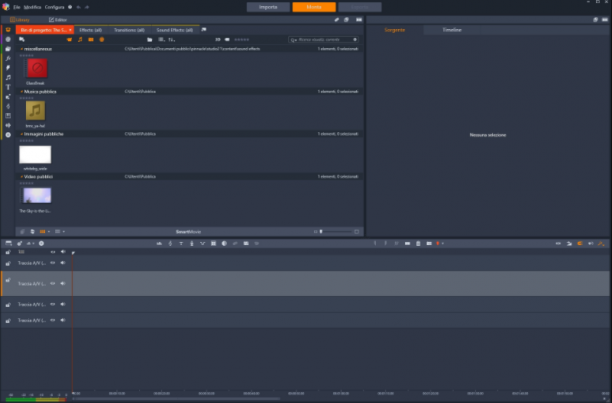Image resolution: width=612 pixels, height=403 pixels.
Task: Toggle the 3D filter in library toolbar
Action: (218, 39)
